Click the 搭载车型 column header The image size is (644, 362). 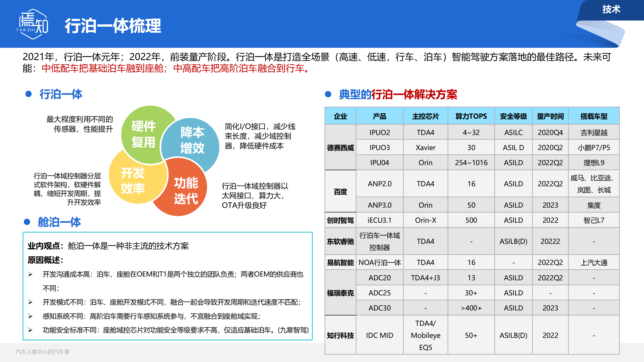(x=594, y=116)
